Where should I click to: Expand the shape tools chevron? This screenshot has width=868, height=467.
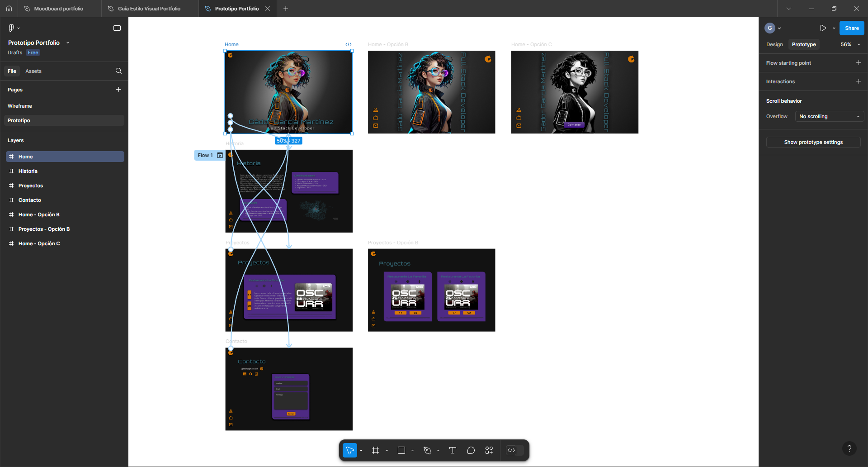tap(412, 451)
